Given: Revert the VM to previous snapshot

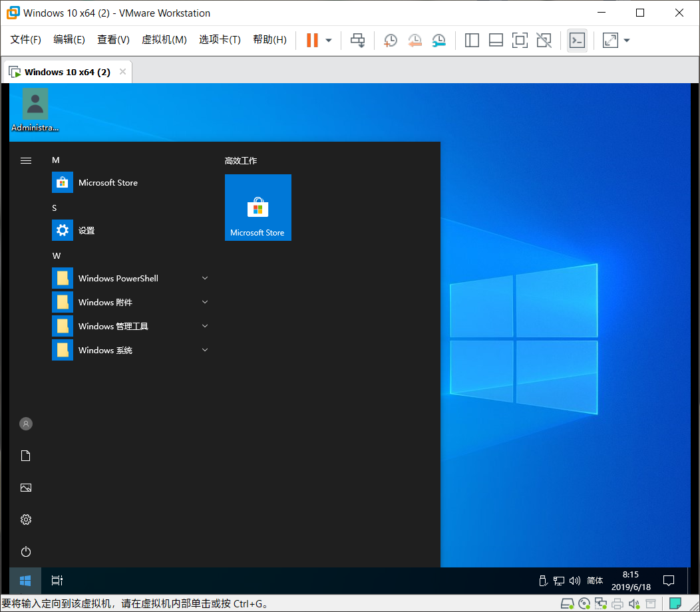Looking at the screenshot, I should pos(415,40).
